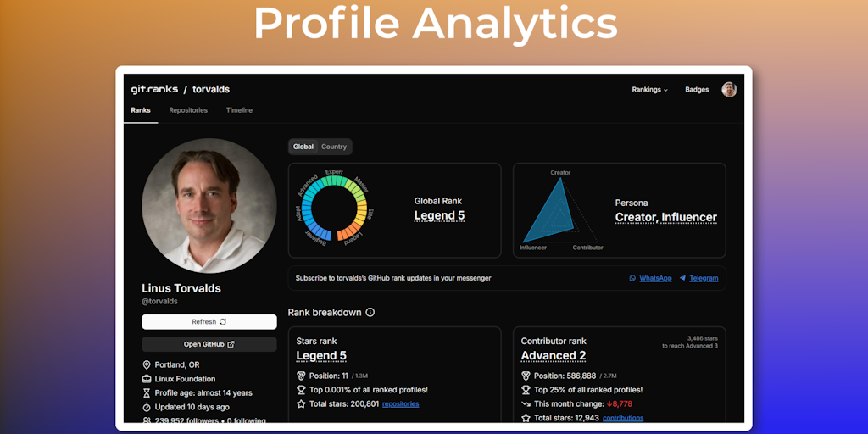Click the WhatsApp icon
868x434 pixels.
click(632, 278)
